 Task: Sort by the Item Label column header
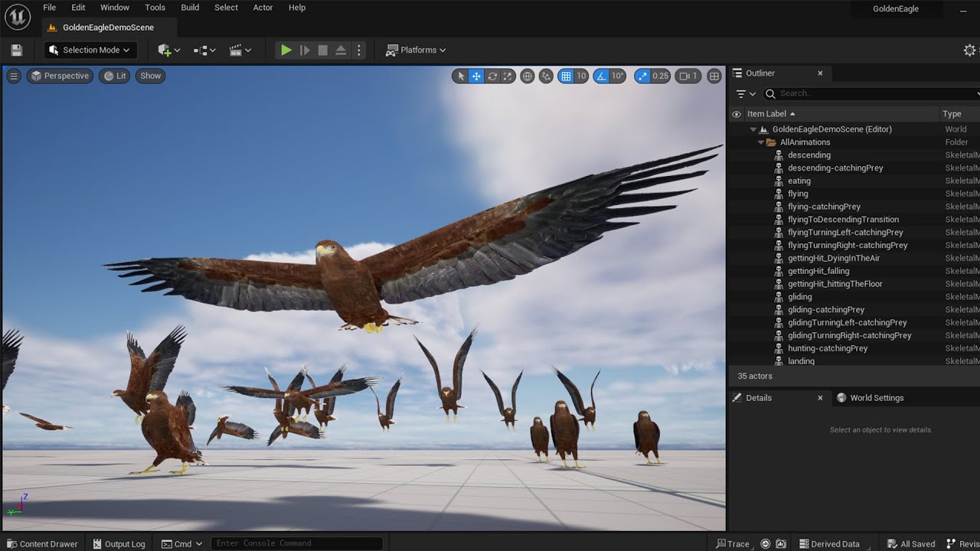tap(771, 114)
